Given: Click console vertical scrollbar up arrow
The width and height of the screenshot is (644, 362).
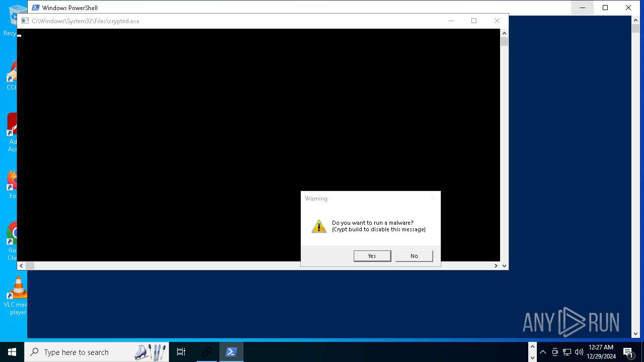Looking at the screenshot, I should point(504,33).
